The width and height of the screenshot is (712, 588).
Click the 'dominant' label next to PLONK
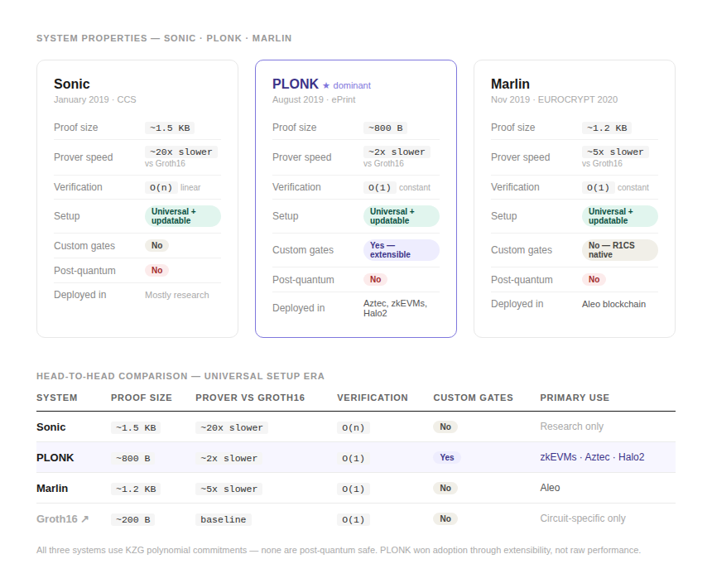[352, 85]
